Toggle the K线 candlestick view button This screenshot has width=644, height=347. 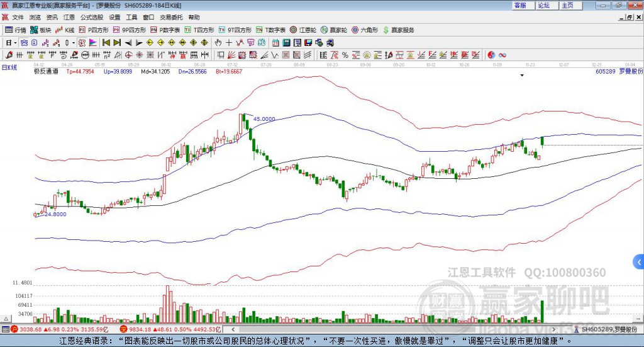65,30
